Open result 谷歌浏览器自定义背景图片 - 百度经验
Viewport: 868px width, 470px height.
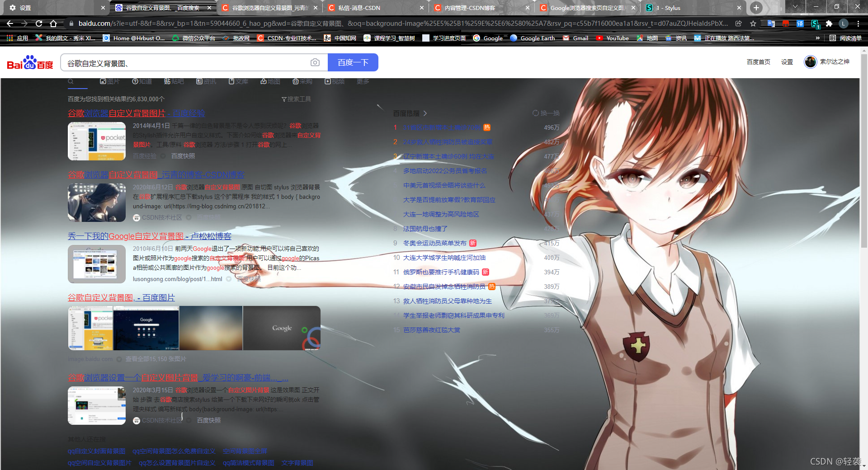137,113
